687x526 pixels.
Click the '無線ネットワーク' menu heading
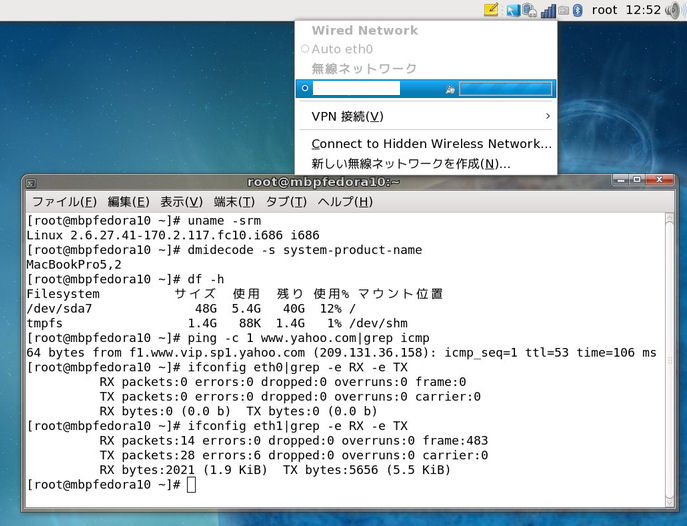[364, 68]
